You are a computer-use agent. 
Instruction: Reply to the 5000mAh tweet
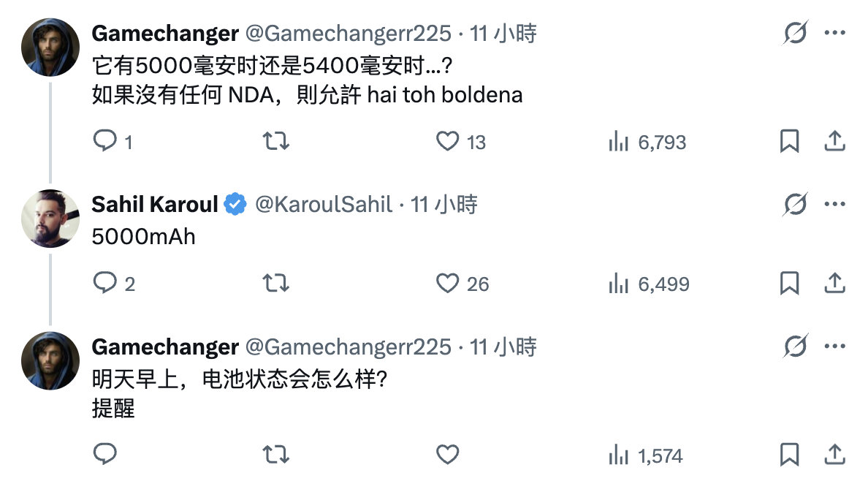[x=105, y=283]
